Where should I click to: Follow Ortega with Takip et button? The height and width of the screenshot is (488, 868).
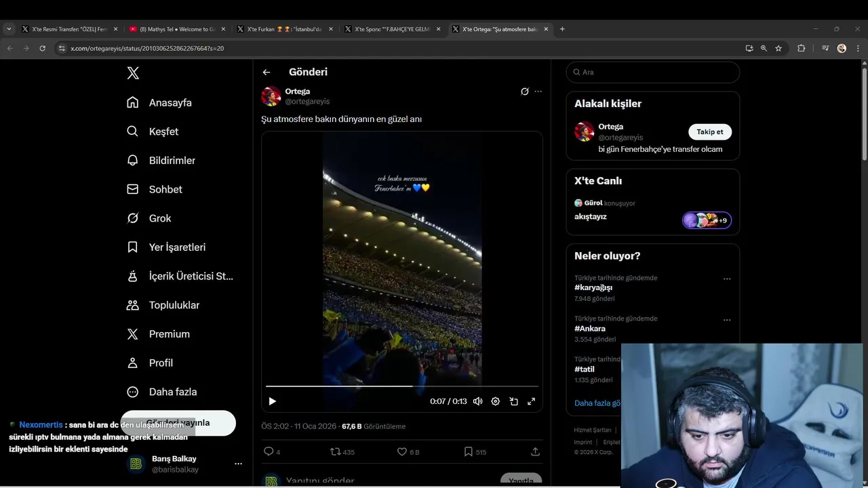tap(709, 131)
